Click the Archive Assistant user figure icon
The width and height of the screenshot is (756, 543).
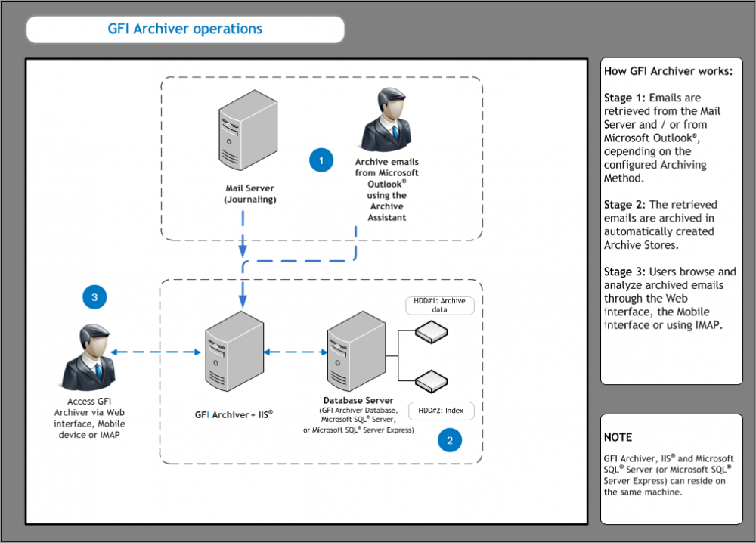click(387, 119)
